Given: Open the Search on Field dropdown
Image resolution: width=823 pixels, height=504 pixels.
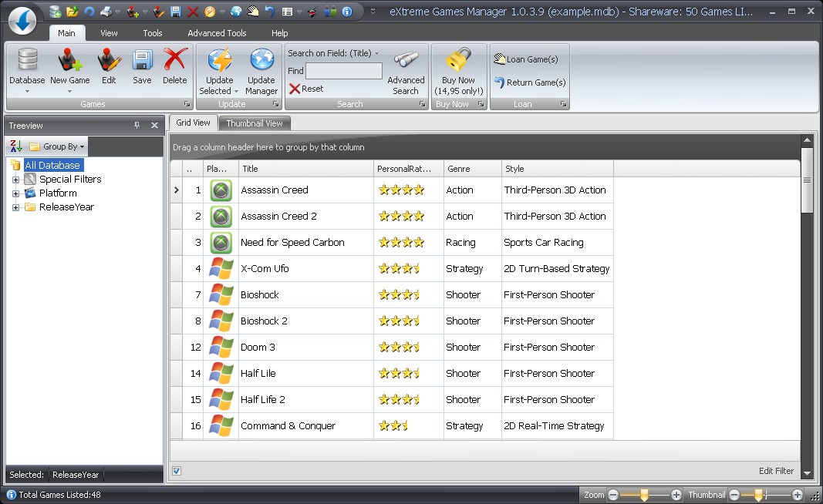Looking at the screenshot, I should pos(333,53).
